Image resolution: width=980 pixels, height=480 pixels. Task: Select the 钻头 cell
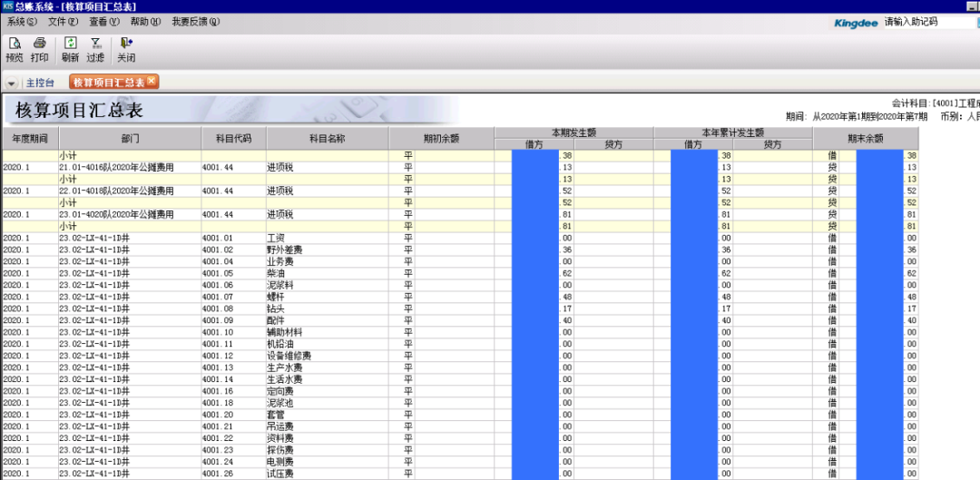328,309
